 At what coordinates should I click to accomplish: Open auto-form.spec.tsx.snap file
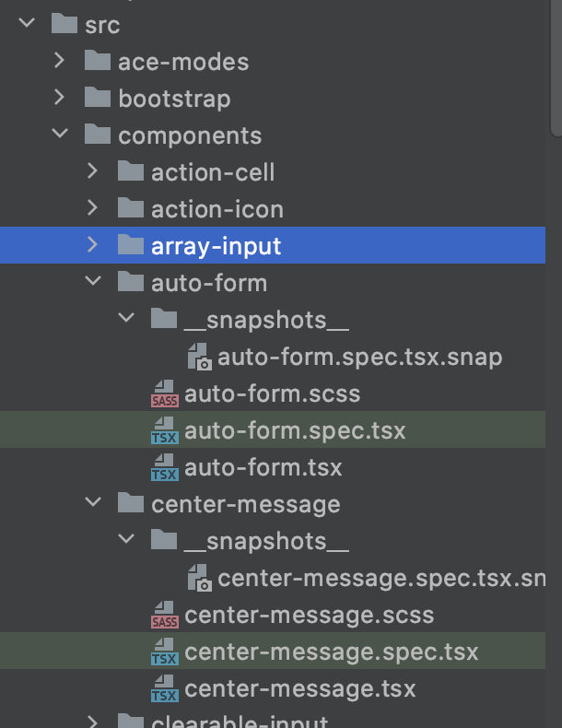click(360, 357)
